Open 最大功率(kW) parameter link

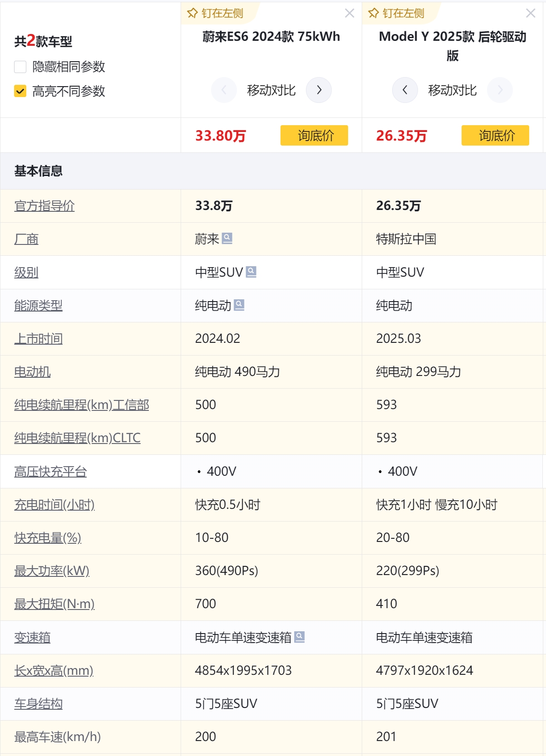point(52,571)
